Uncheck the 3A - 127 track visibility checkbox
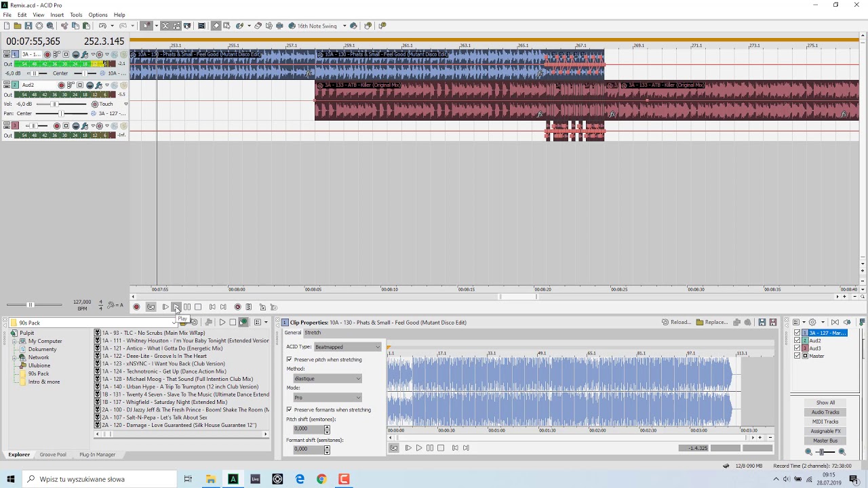Image resolution: width=868 pixels, height=488 pixels. (x=797, y=333)
